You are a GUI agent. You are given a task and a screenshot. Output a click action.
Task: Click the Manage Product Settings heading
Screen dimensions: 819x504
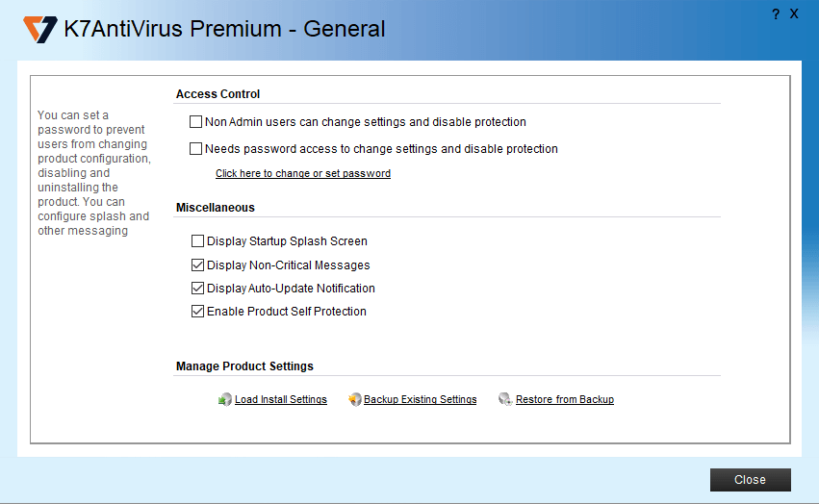[244, 366]
